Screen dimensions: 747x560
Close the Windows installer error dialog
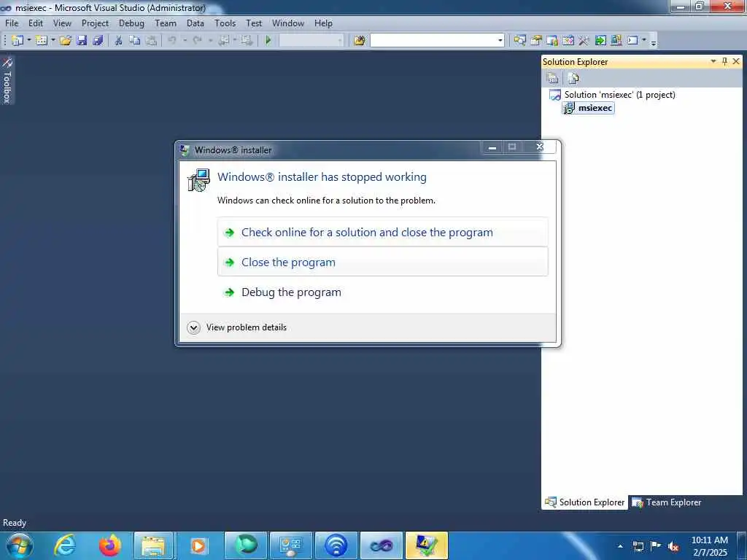click(540, 147)
